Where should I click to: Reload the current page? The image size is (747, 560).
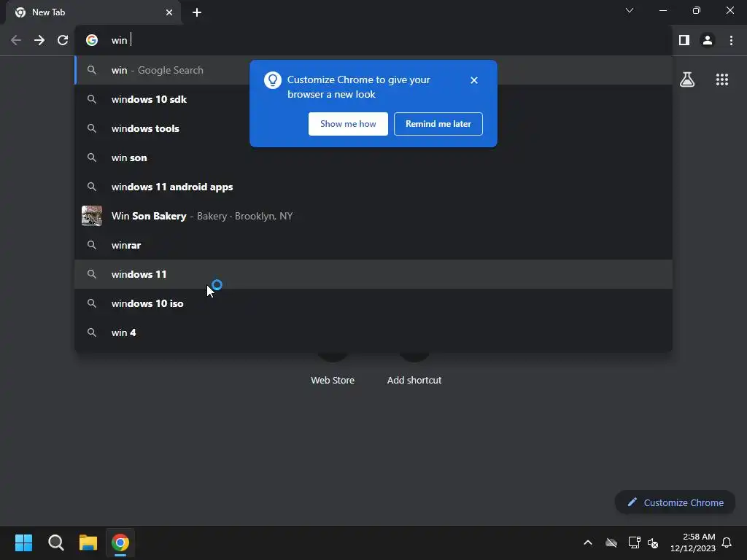[63, 41]
